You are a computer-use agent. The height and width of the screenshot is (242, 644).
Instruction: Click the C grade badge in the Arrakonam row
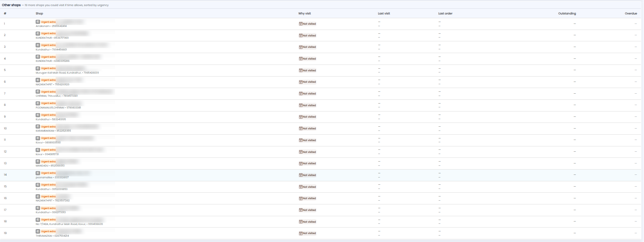[38, 22]
